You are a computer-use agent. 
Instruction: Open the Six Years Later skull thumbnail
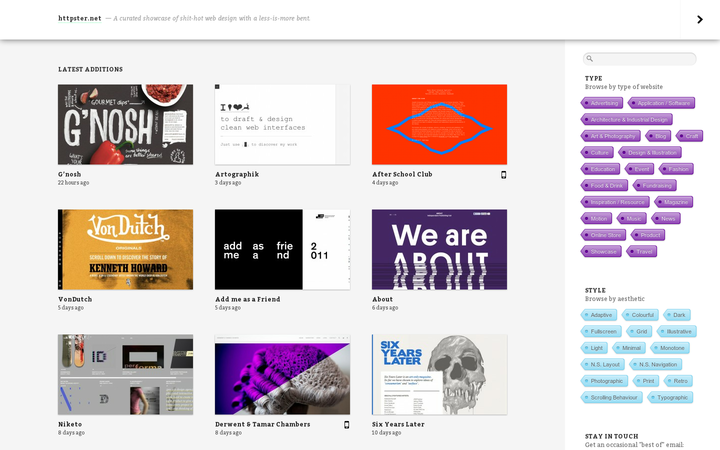pyautogui.click(x=439, y=375)
